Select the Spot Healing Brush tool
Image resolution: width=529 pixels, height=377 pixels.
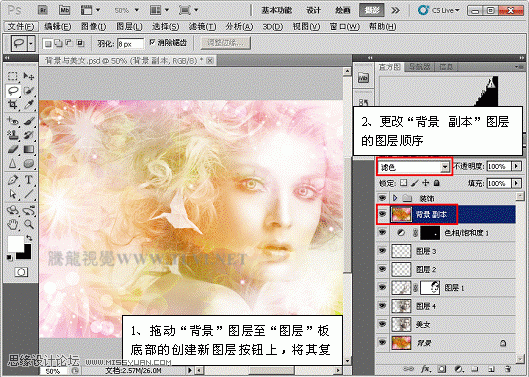[x=12, y=120]
